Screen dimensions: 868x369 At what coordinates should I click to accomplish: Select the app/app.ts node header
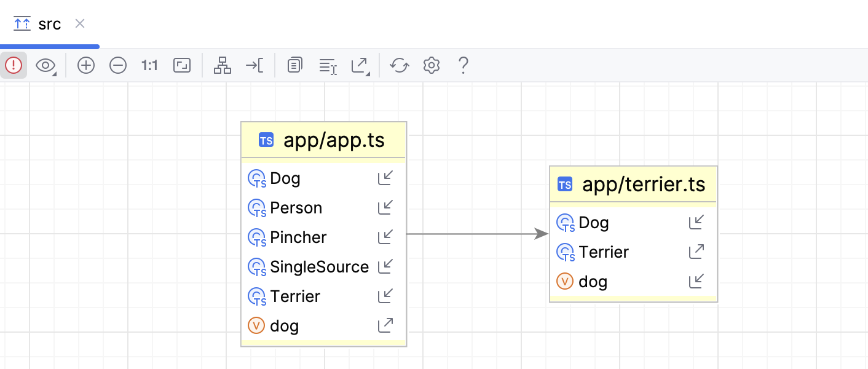(x=323, y=140)
